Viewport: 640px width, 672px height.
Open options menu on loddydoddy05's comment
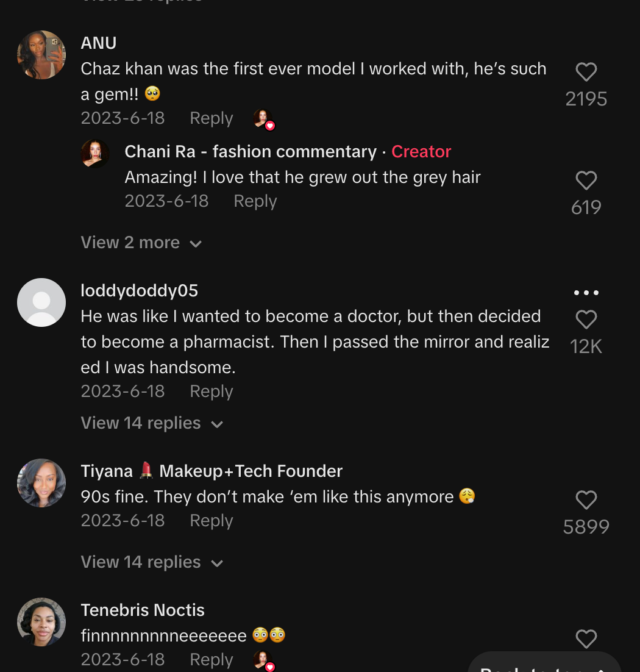pyautogui.click(x=586, y=292)
